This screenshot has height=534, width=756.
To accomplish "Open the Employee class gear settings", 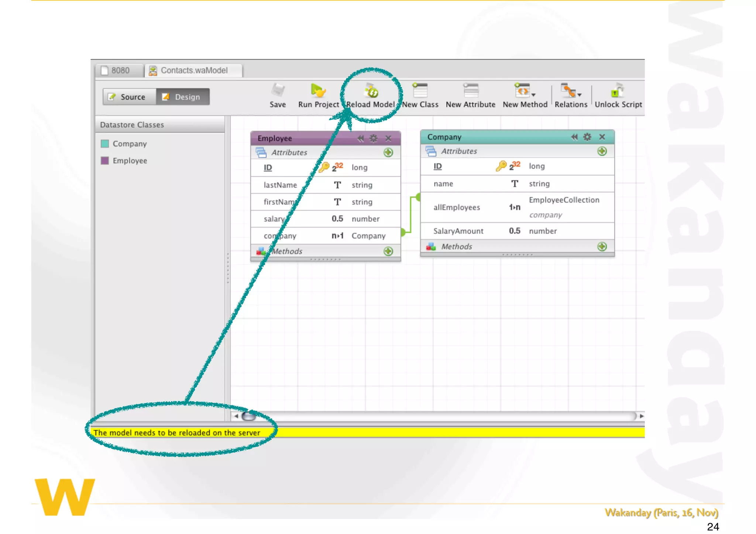I will click(x=374, y=138).
